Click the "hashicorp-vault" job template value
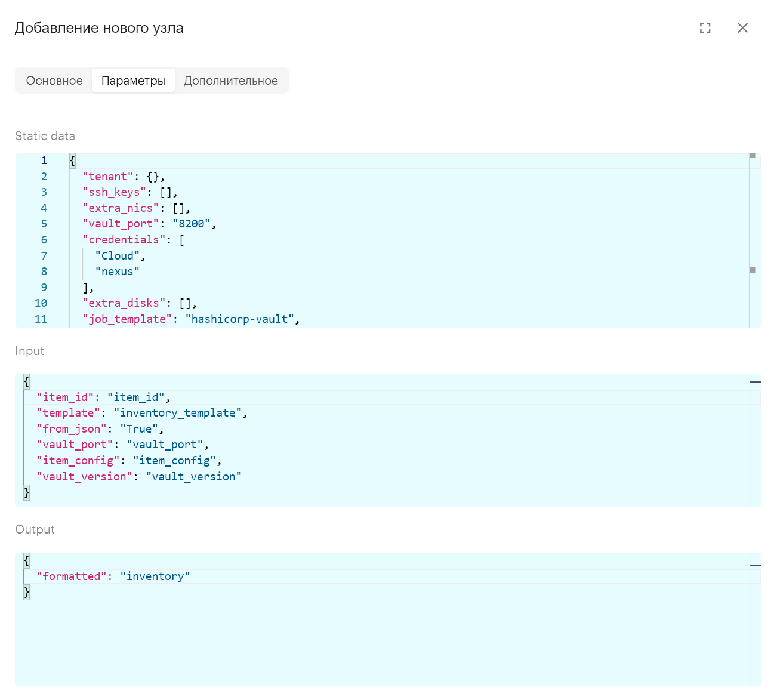 click(x=239, y=319)
